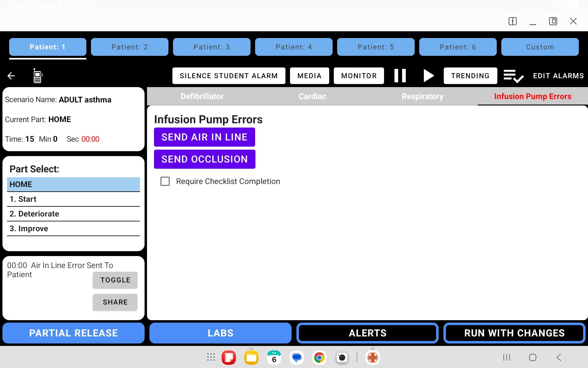Click SILENCE STUDENT ALARM
The height and width of the screenshot is (368, 588).
pyautogui.click(x=228, y=75)
